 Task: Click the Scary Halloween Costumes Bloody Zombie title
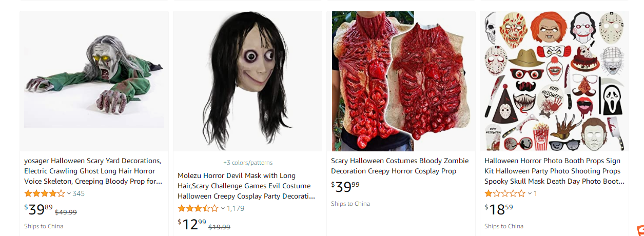[x=394, y=166]
